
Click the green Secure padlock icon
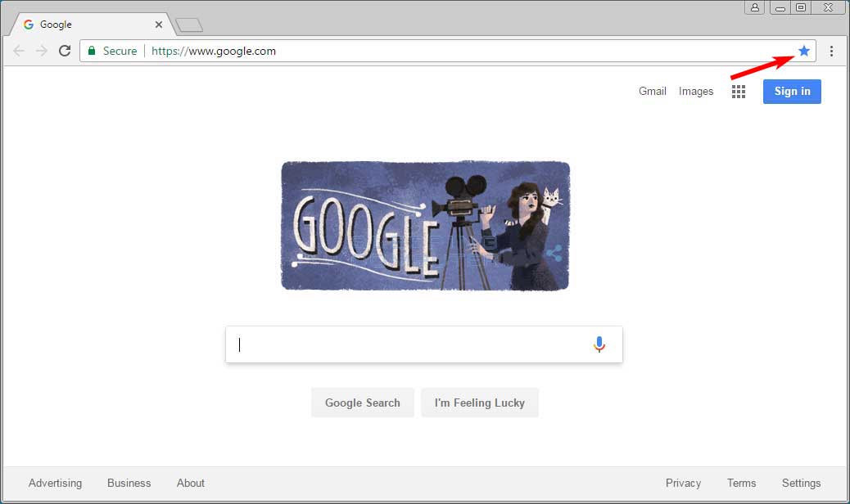[92, 51]
